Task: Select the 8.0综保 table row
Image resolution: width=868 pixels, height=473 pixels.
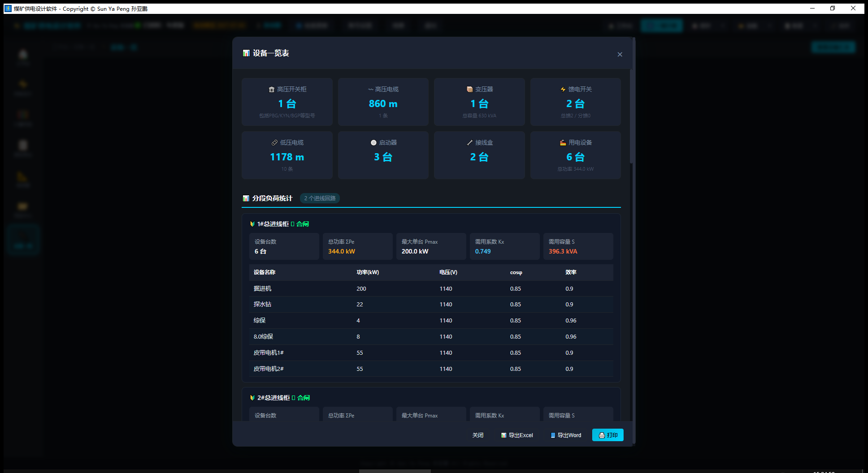Action: pyautogui.click(x=431, y=337)
